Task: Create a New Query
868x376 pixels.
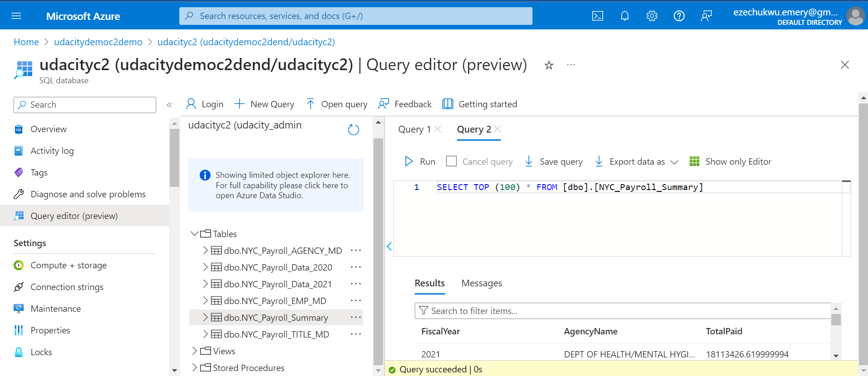Action: (264, 104)
